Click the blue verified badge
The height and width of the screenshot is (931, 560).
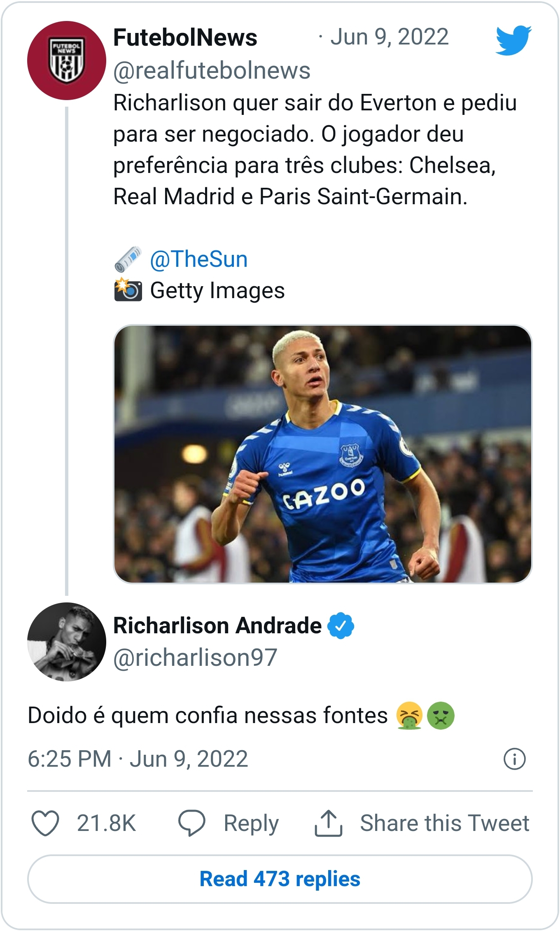pos(341,626)
